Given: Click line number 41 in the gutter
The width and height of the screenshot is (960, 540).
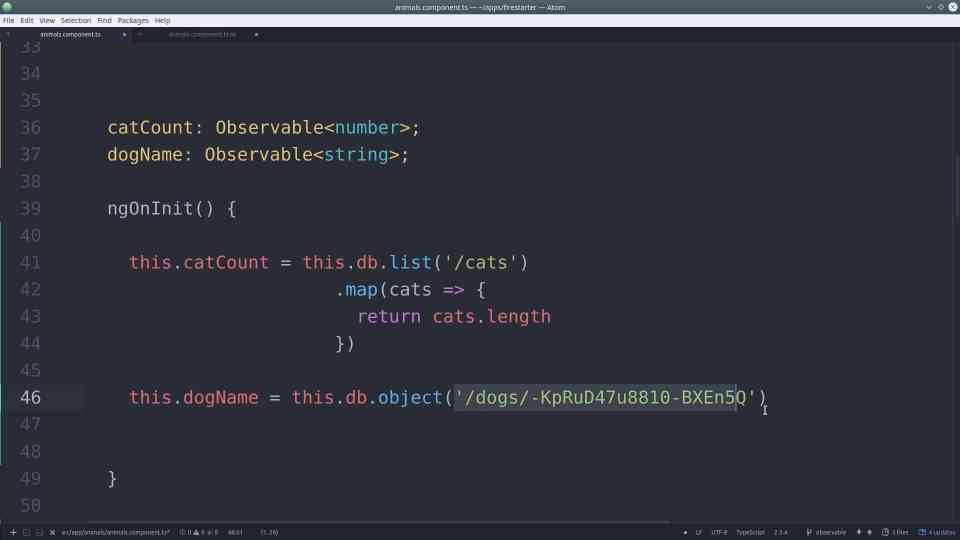Looking at the screenshot, I should (31, 262).
